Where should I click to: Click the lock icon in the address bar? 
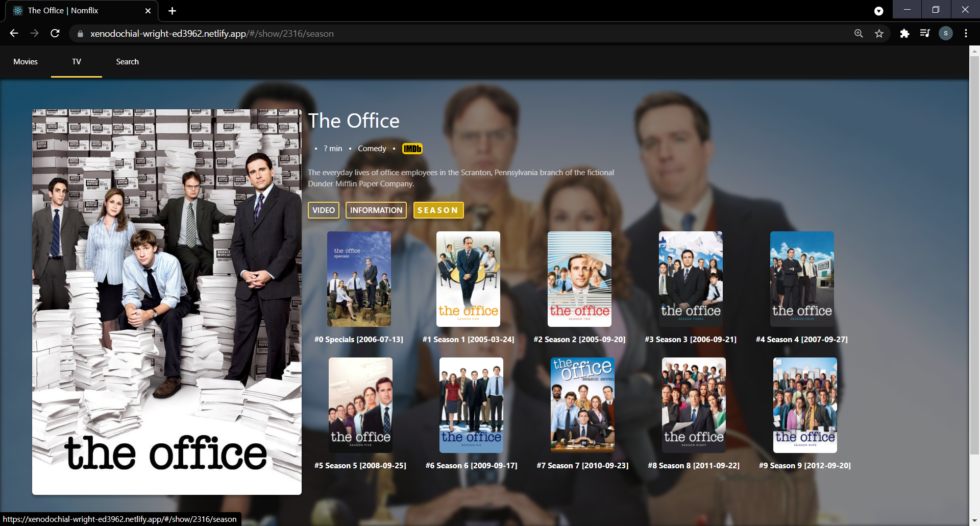tap(80, 34)
